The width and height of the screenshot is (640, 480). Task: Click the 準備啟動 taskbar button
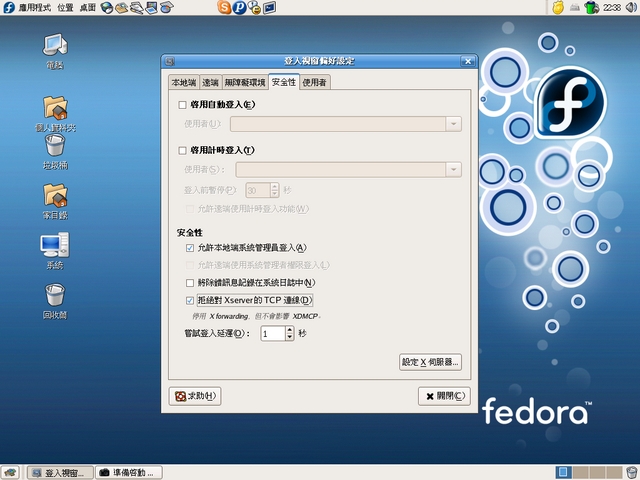click(129, 473)
